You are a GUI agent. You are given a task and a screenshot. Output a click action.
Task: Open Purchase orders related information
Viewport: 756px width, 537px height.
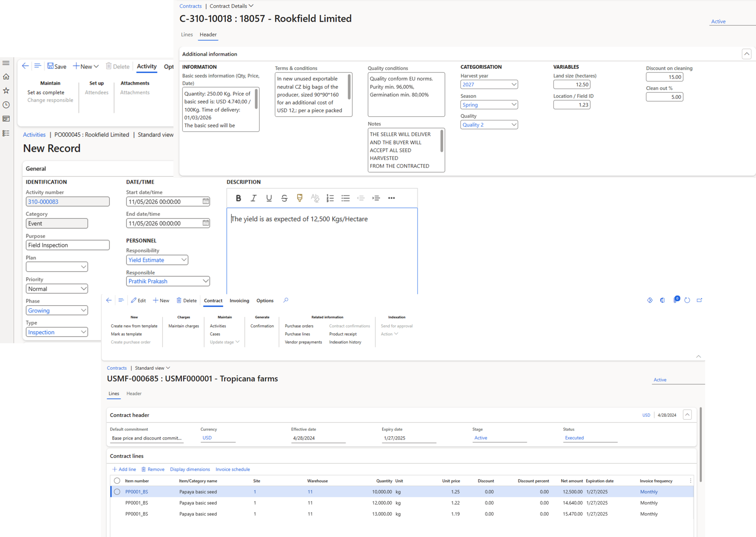(x=299, y=326)
